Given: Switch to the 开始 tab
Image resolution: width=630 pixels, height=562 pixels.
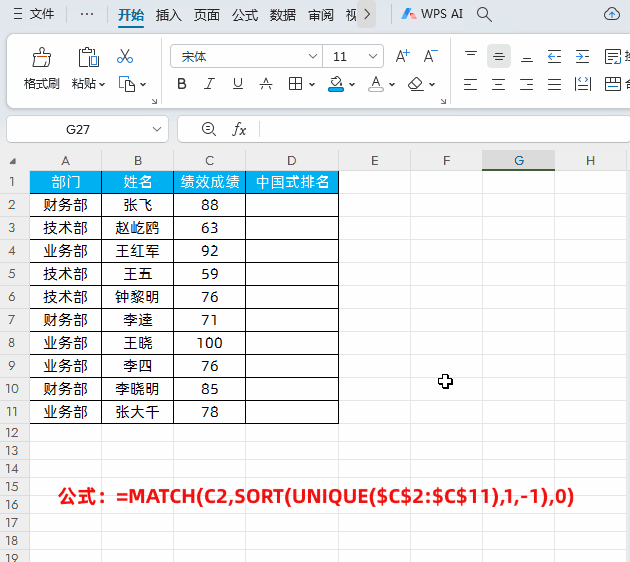Looking at the screenshot, I should point(131,15).
